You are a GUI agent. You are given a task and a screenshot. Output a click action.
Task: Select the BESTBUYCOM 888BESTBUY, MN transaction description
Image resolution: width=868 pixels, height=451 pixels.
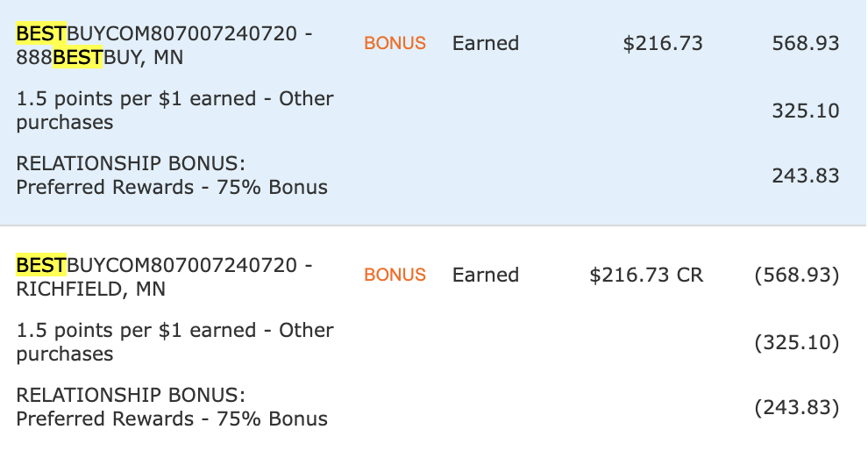165,46
